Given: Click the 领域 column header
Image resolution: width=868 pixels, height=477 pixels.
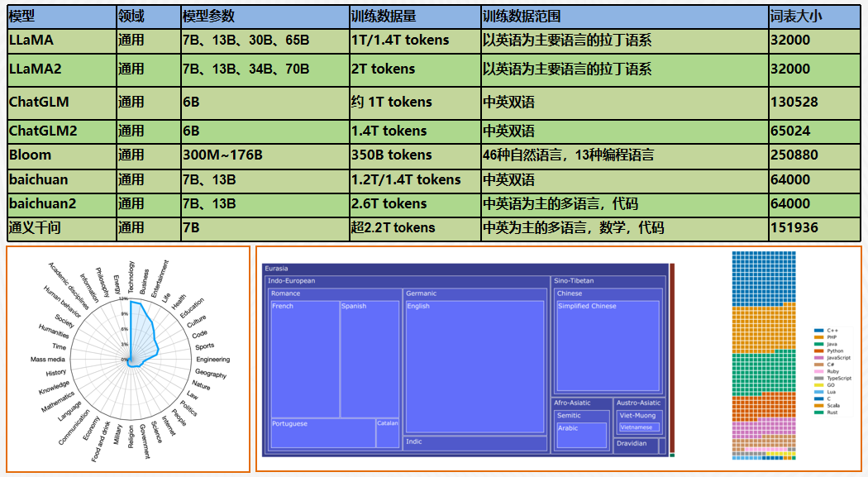Looking at the screenshot, I should click(148, 17).
